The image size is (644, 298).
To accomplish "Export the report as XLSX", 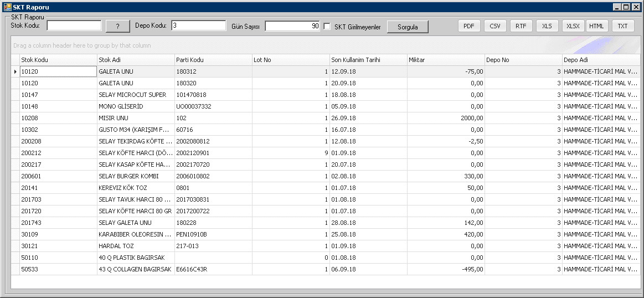I will tap(573, 26).
